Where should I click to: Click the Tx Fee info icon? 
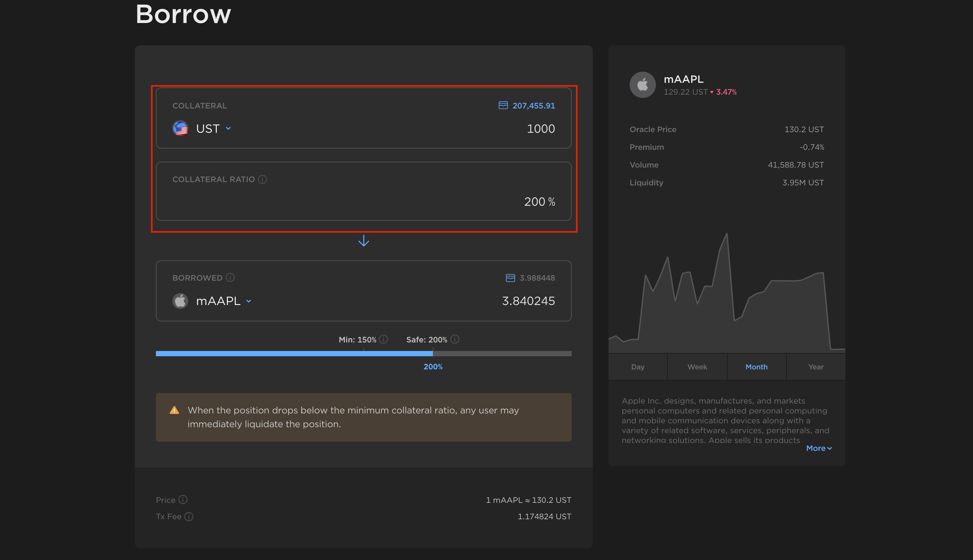coord(188,517)
